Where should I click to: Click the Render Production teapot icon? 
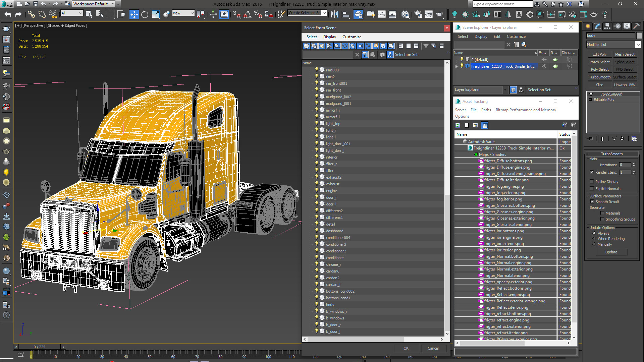click(439, 14)
